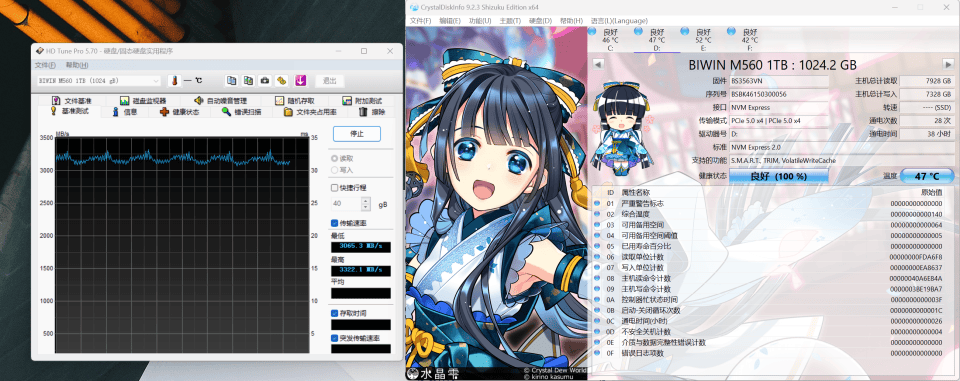This screenshot has height=381, width=960.
Task: Open 文件(F) menu in CrystalDiskInfo
Action: [x=421, y=21]
